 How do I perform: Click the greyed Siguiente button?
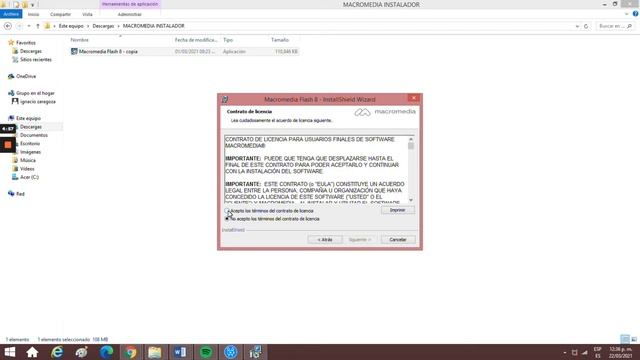360,240
